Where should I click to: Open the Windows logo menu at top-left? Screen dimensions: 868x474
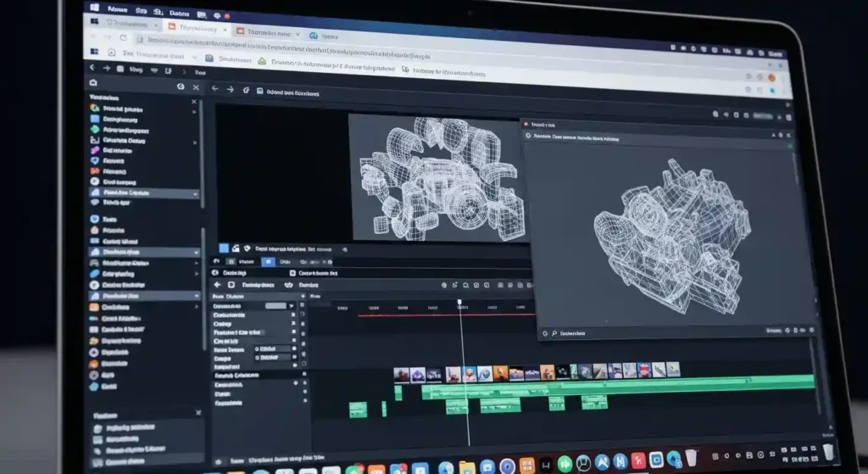pos(95,7)
